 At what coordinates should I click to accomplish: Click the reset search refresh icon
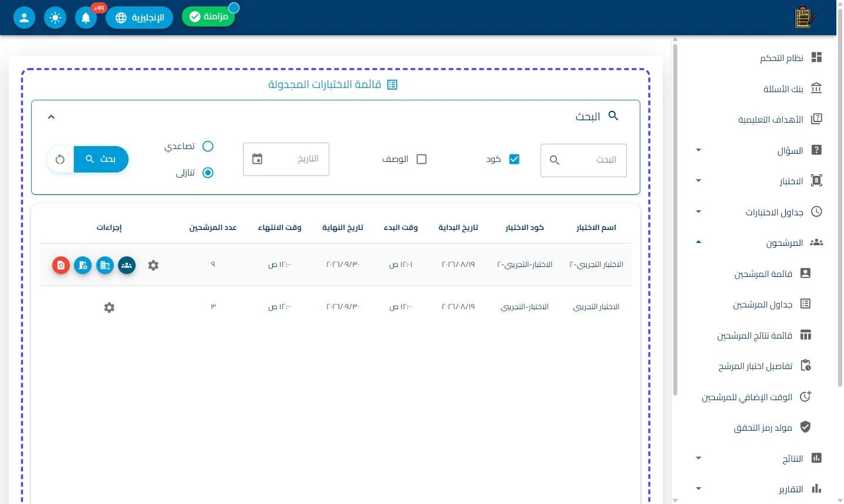coord(60,159)
